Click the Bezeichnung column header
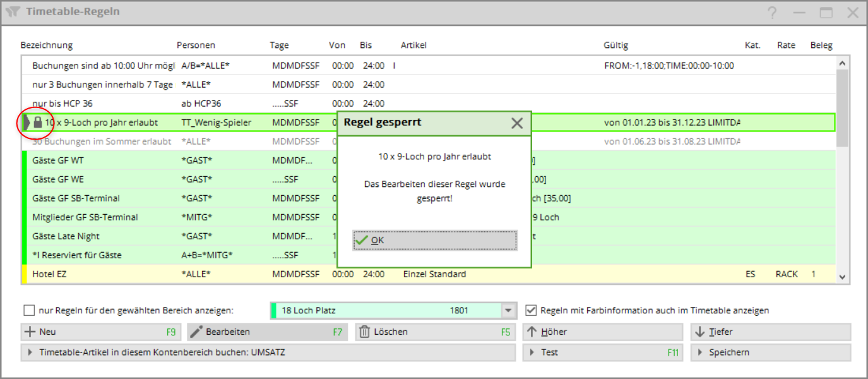 47,45
